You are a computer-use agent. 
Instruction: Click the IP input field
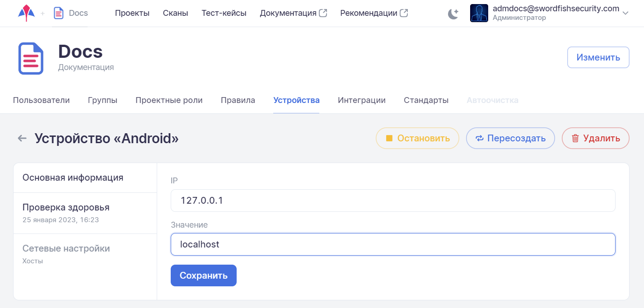tap(392, 201)
